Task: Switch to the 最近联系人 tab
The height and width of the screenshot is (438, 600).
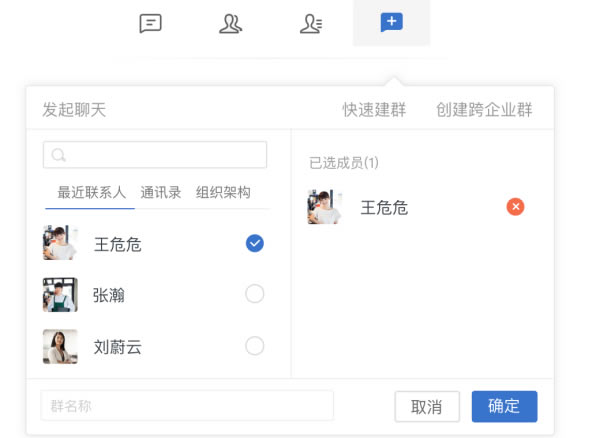Action: tap(91, 192)
